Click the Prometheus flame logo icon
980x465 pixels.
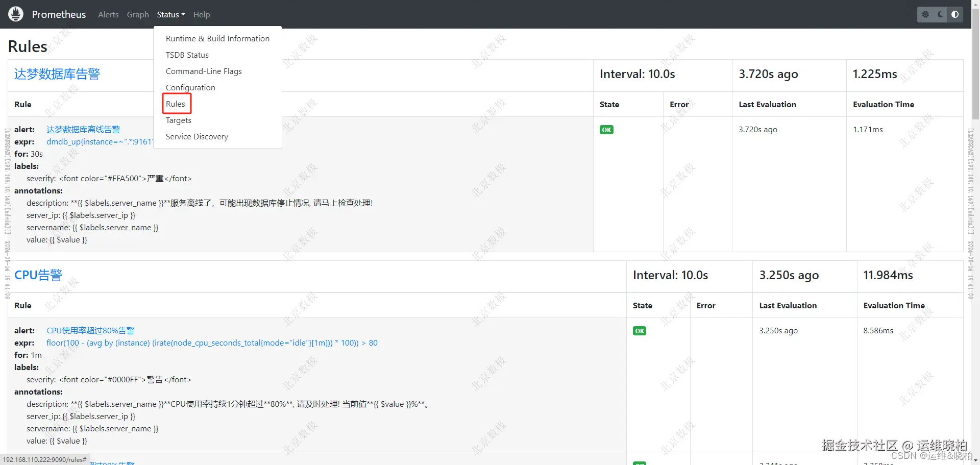pyautogui.click(x=16, y=14)
